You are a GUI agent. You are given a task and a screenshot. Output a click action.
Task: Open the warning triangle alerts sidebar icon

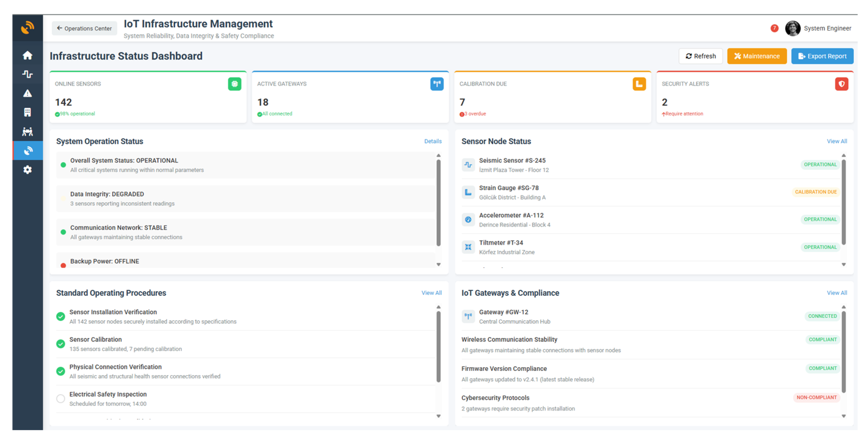27,93
